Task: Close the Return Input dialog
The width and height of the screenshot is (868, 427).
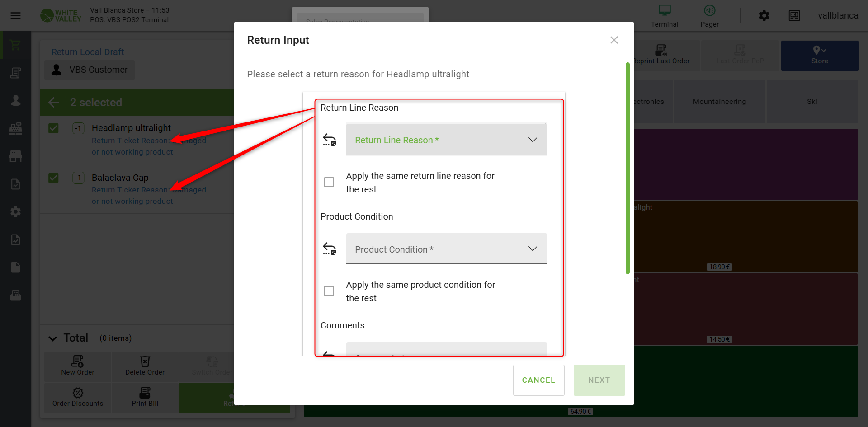Action: 614,40
